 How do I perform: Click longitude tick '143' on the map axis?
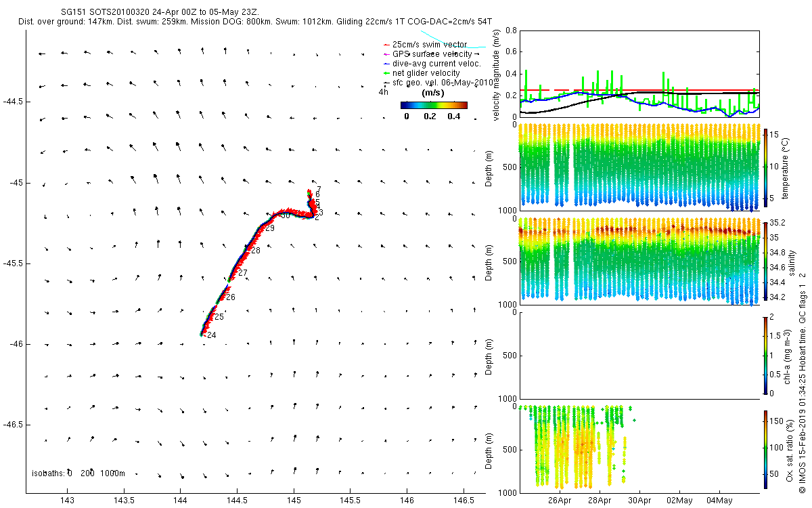point(67,500)
